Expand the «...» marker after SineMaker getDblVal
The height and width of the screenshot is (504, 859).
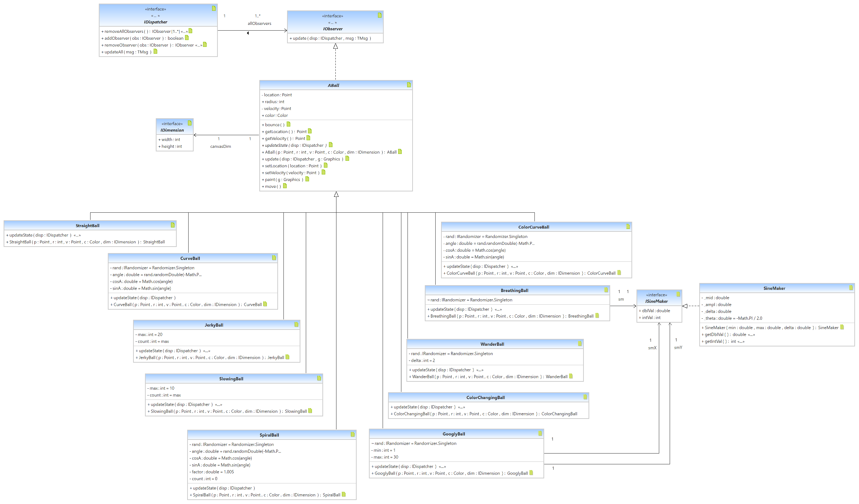coord(751,335)
